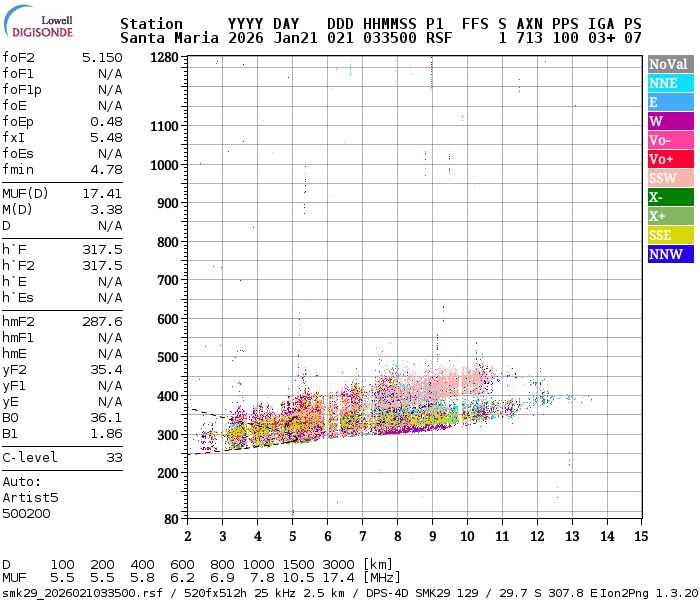This screenshot has height=600, width=700.
Task: Click the Santa Maria station name
Action: point(169,38)
